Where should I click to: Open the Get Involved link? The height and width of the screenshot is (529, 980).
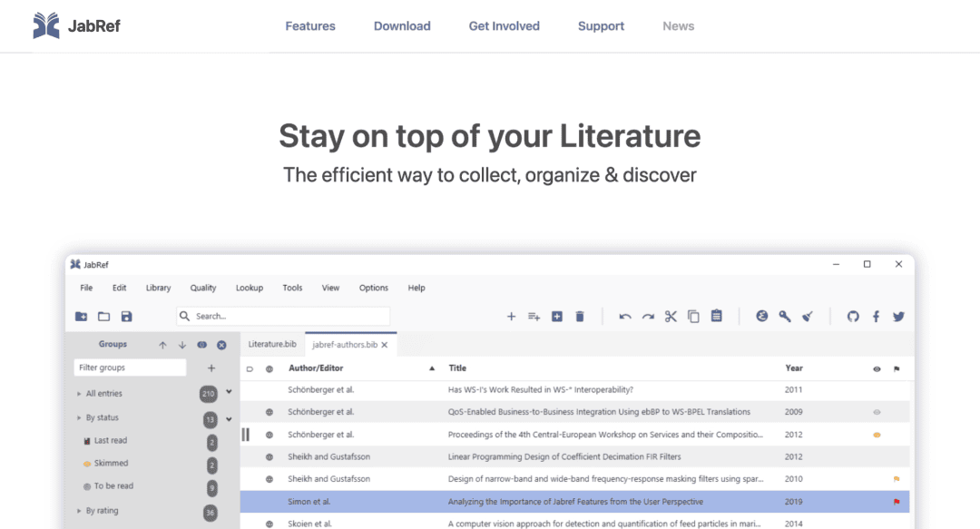tap(504, 26)
